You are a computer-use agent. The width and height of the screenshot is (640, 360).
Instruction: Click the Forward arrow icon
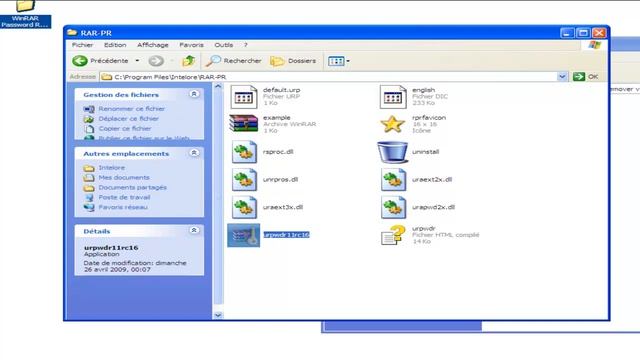coord(156,61)
